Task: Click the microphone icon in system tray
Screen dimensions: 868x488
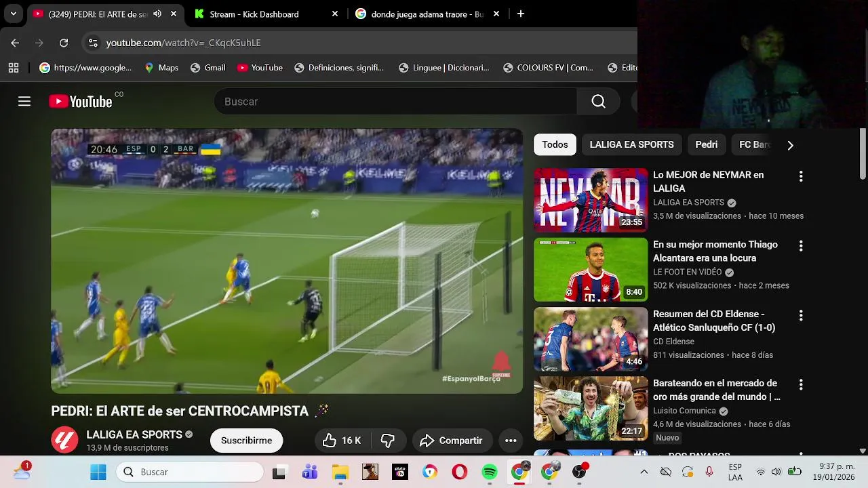Action: 709,472
